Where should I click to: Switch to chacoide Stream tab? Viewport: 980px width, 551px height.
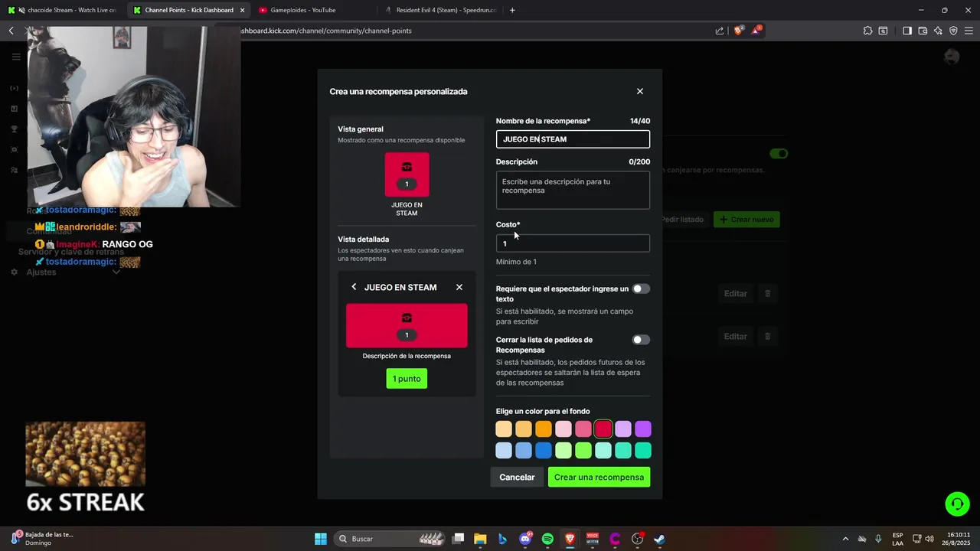click(64, 10)
